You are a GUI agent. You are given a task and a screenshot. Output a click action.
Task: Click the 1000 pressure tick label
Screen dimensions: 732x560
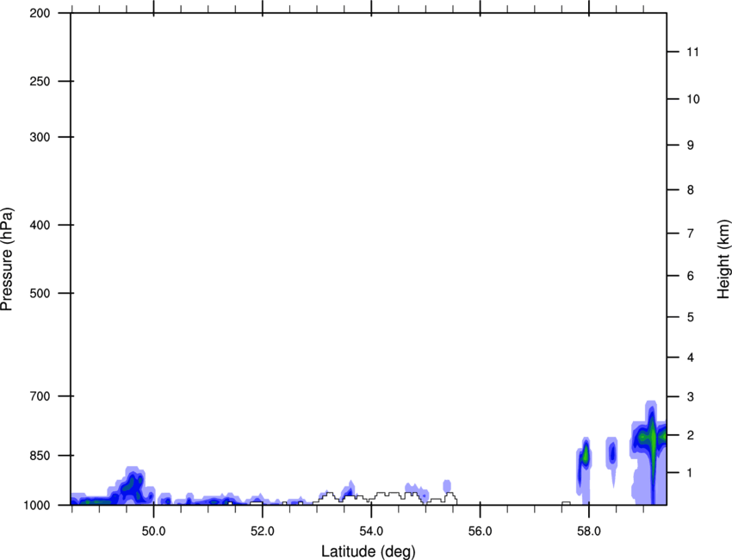tap(37, 505)
